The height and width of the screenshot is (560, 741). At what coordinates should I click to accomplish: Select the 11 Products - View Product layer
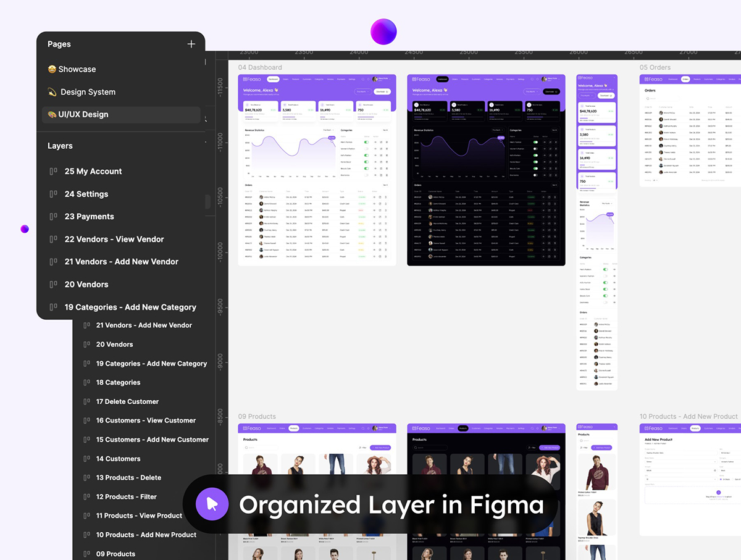tap(139, 516)
